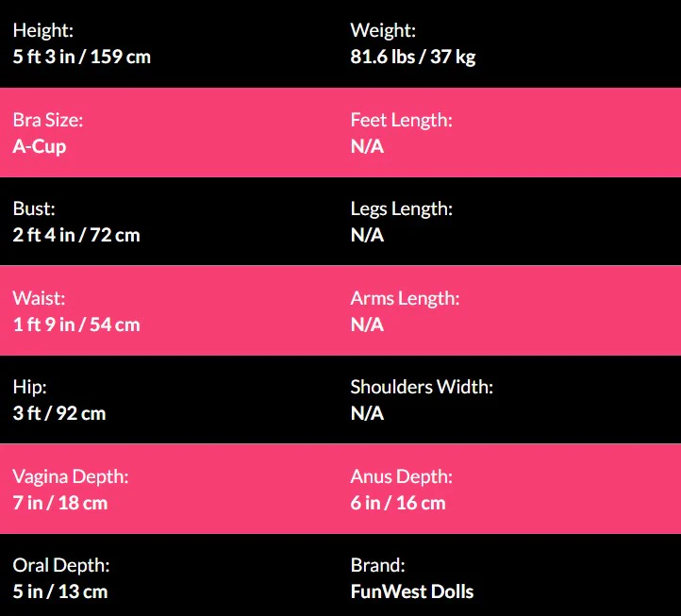Viewport: 681px width, 616px height.
Task: Select the N/A value under Shoulders Width
Action: point(367,413)
